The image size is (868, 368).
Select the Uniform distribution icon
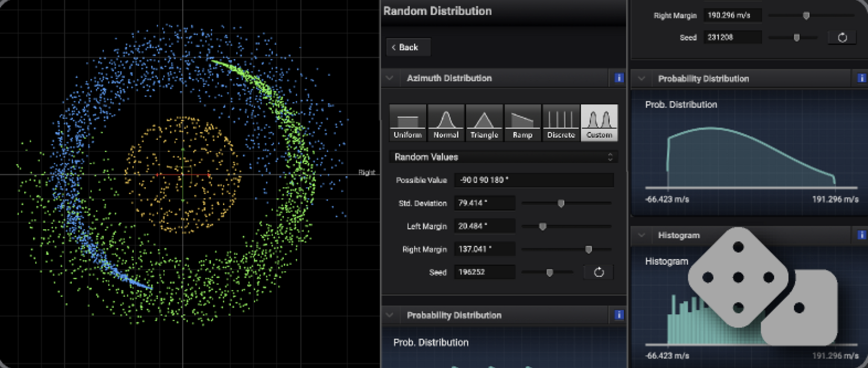[x=407, y=122]
